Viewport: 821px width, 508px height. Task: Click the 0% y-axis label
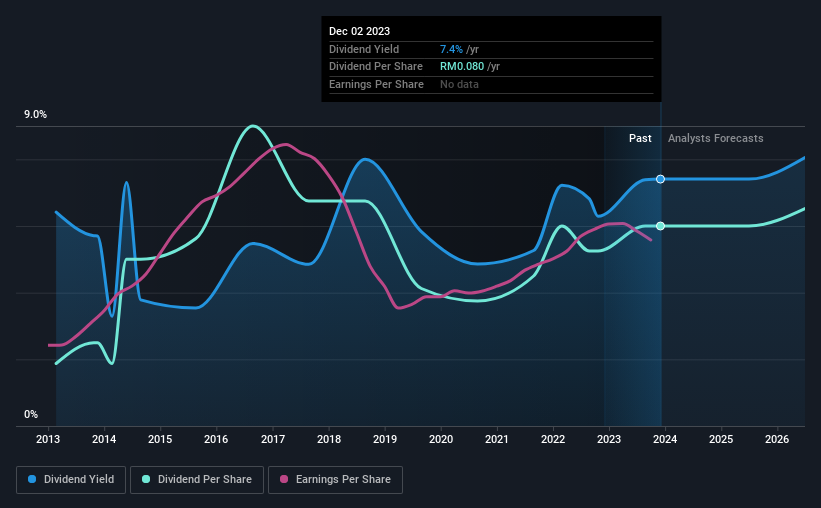pos(31,414)
